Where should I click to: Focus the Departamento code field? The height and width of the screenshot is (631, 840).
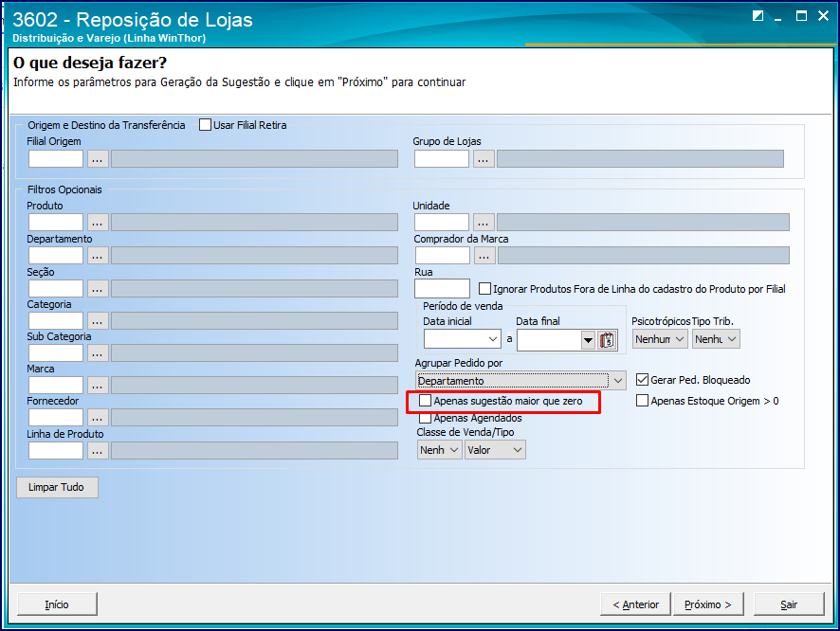56,255
